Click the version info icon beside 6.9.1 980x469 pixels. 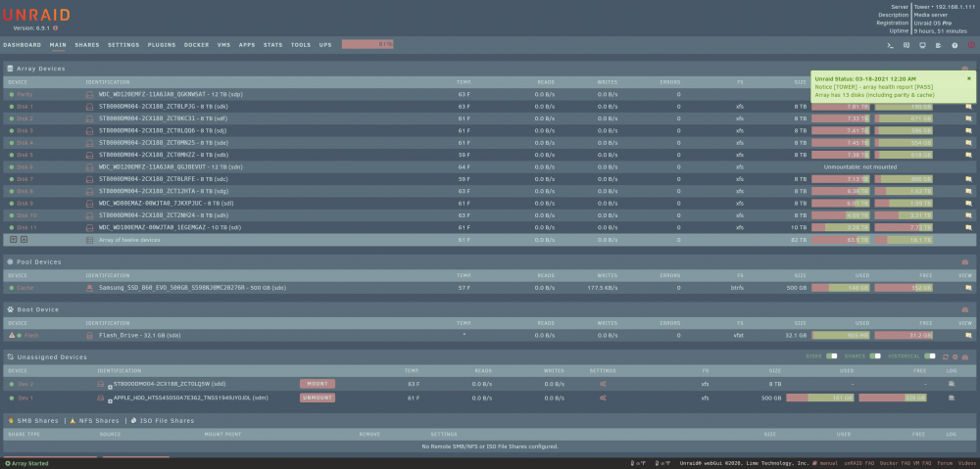coord(56,28)
